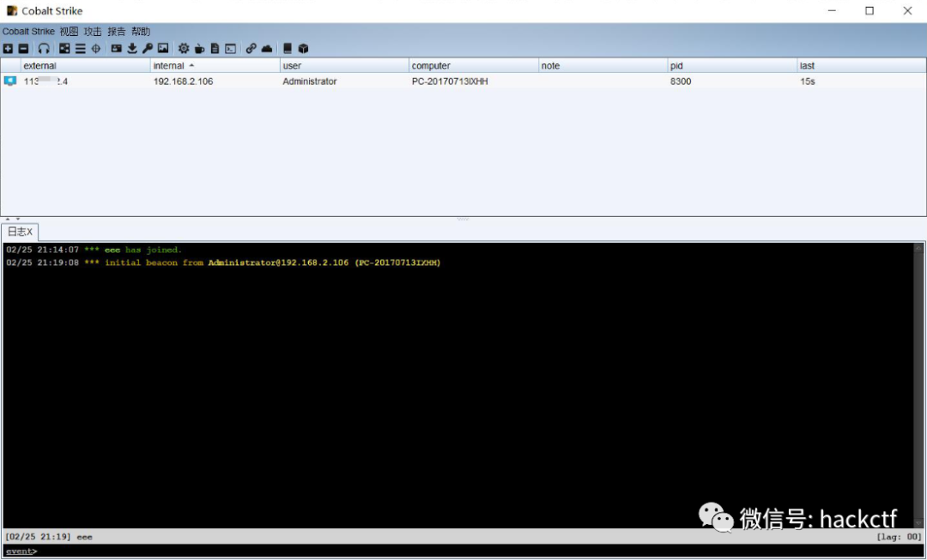This screenshot has height=560, width=927.
Task: Minimize the Cobalt Strike window
Action: click(832, 10)
